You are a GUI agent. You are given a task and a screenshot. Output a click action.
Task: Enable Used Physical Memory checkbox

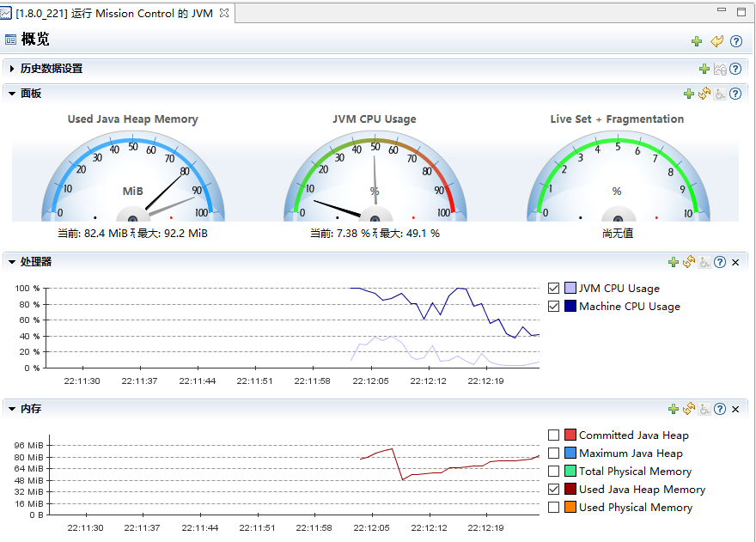553,508
